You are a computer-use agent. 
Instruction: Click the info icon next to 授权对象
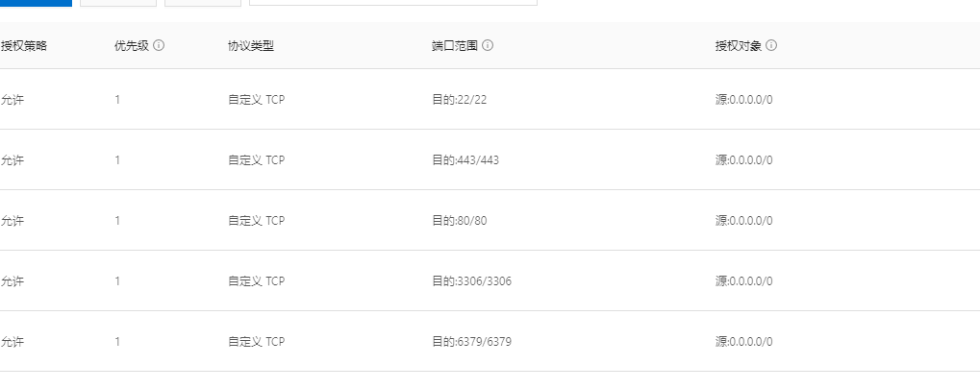771,45
